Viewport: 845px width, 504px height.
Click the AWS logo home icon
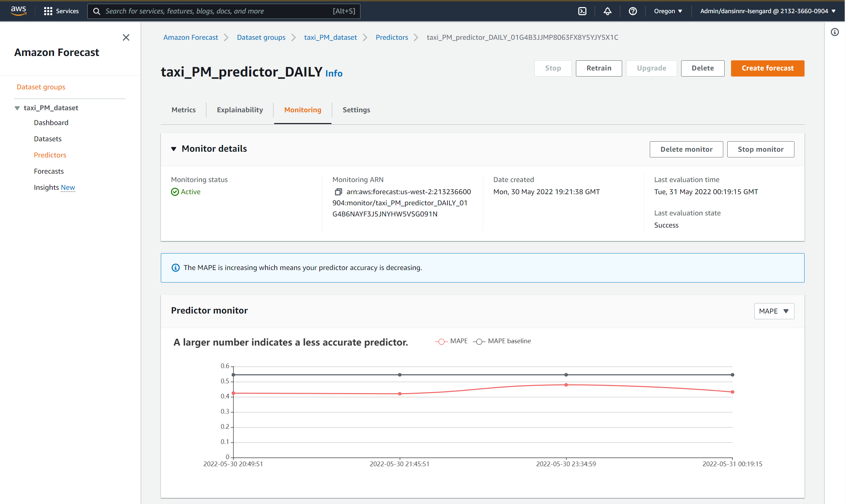click(x=18, y=11)
